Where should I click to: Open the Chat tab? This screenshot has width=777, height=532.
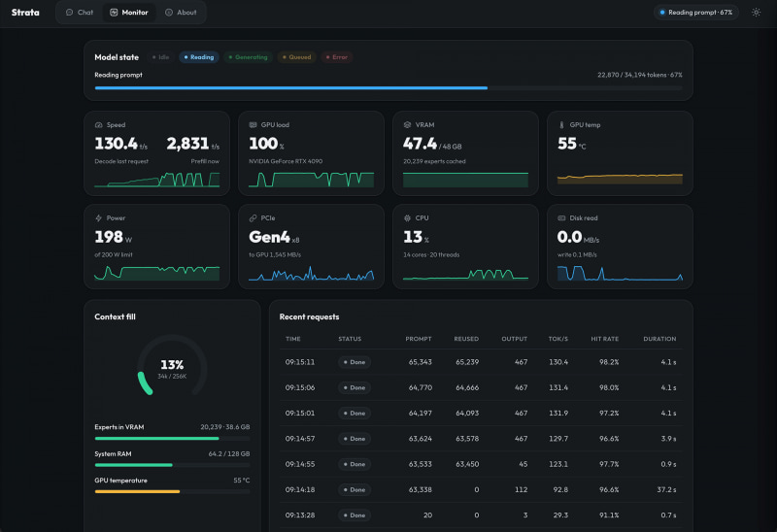[80, 13]
